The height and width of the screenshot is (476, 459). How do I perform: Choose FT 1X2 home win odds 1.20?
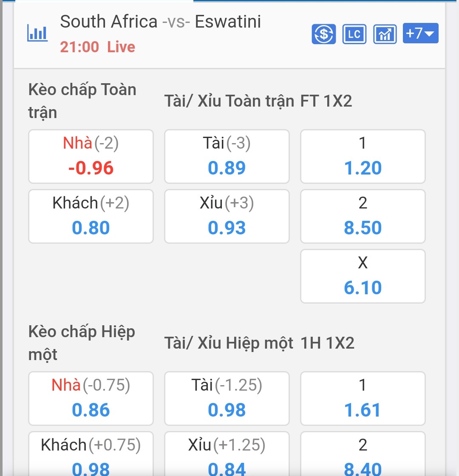pos(363,156)
